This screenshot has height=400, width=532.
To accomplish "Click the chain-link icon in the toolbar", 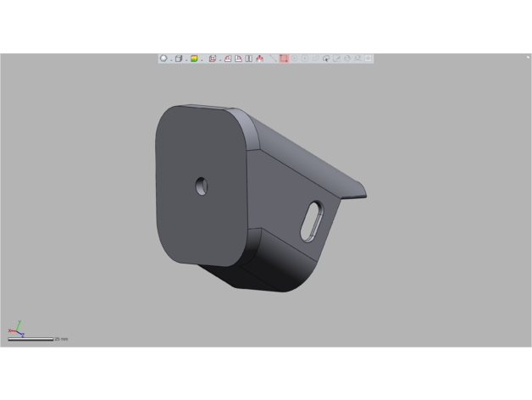I will tap(315, 58).
